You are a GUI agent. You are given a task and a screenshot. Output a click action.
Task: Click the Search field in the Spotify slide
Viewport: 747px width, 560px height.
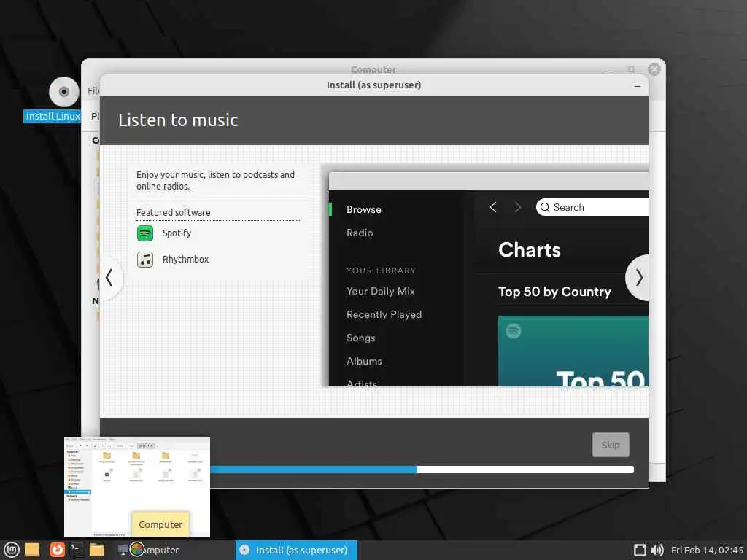(592, 207)
